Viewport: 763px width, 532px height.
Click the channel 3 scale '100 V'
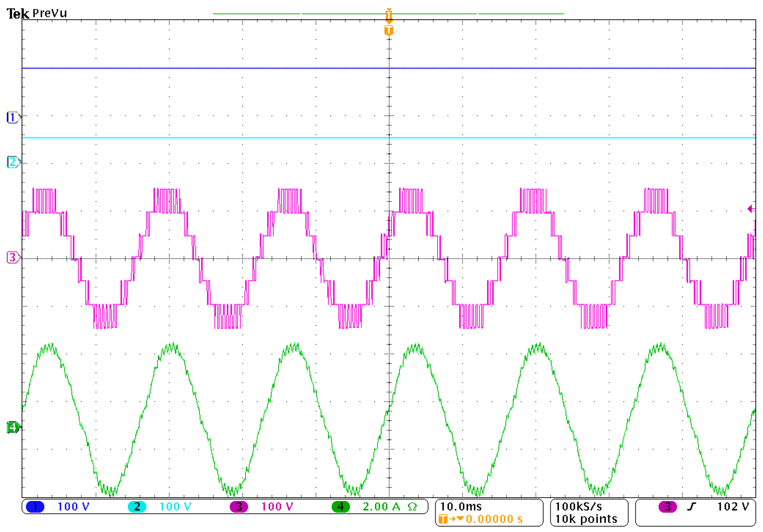pos(277,507)
